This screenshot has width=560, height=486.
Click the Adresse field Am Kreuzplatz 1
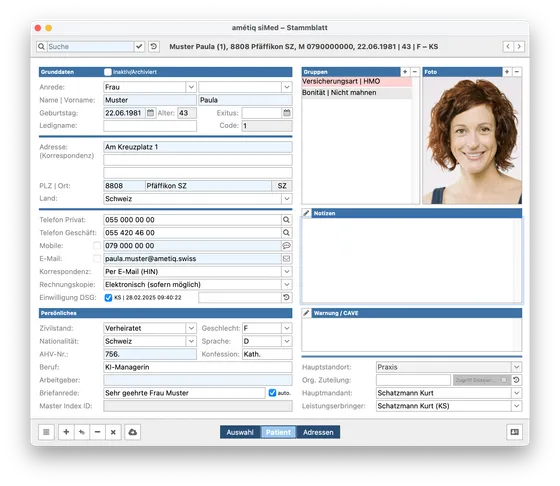click(x=198, y=147)
